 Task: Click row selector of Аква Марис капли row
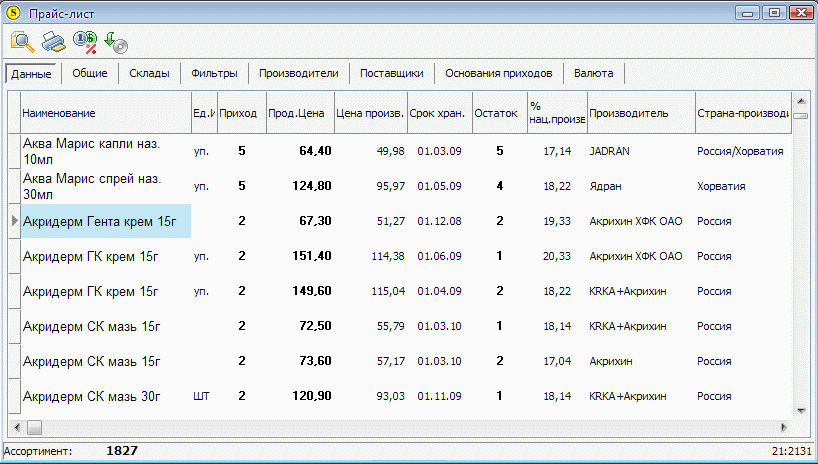tap(15, 151)
